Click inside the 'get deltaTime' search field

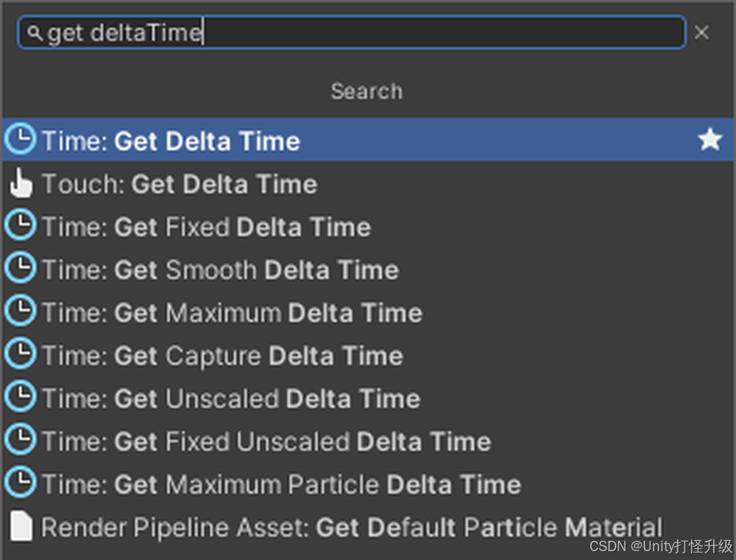click(368, 33)
